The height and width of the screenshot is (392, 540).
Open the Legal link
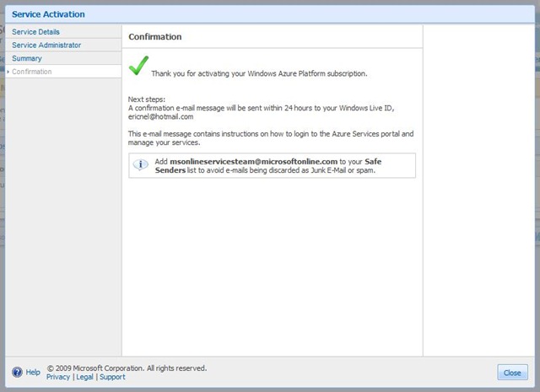pos(84,377)
